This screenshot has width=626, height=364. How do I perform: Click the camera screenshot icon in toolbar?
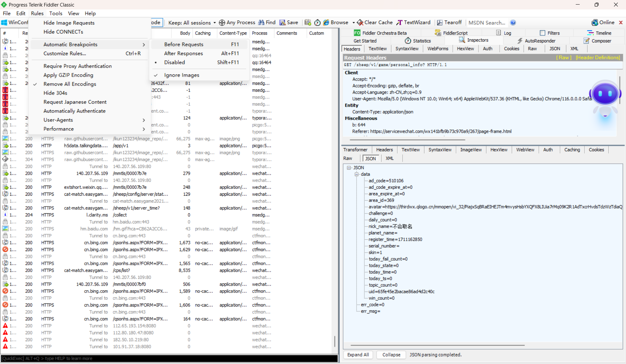tap(308, 23)
